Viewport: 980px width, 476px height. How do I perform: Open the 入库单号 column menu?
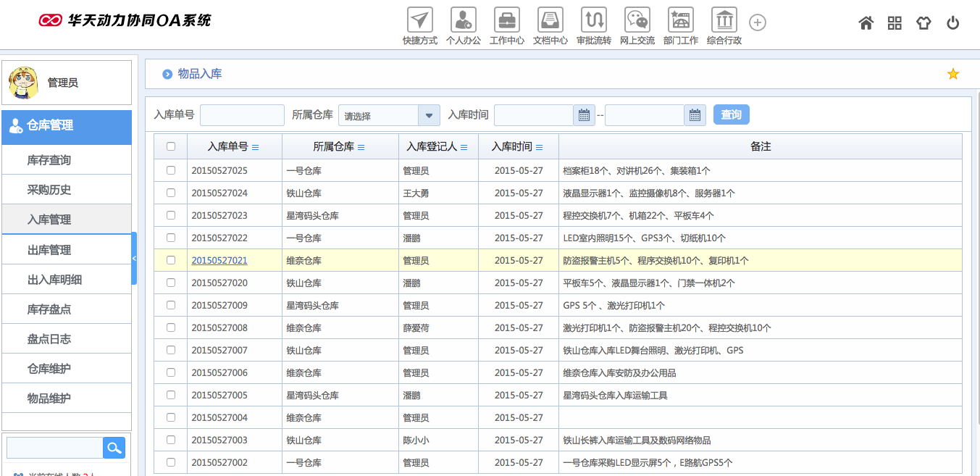click(x=255, y=147)
